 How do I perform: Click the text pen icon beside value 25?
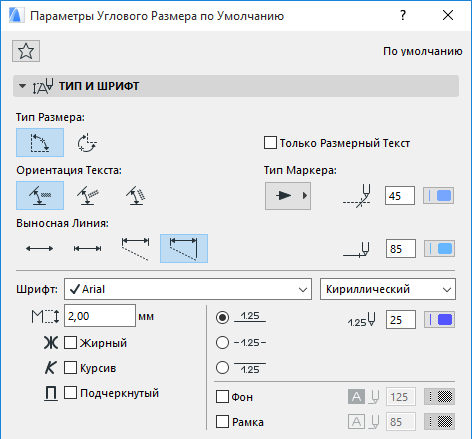point(362,320)
